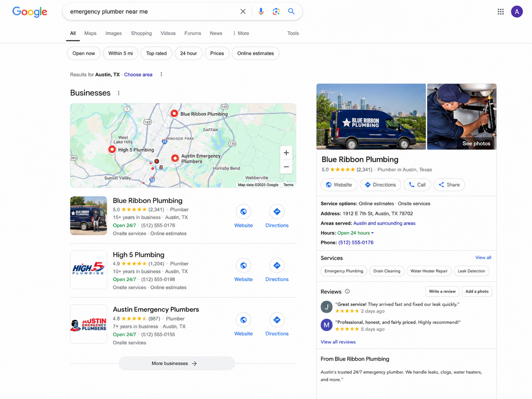Switch to the Images tab
Screen dimensions: 532x399
[x=114, y=33]
